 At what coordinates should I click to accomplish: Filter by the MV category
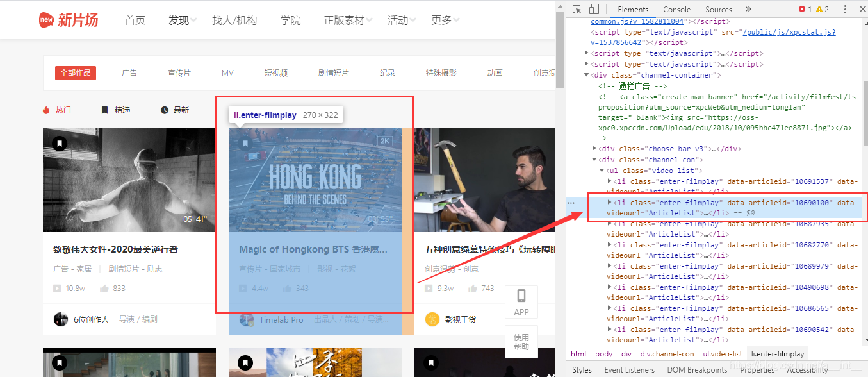pos(227,73)
